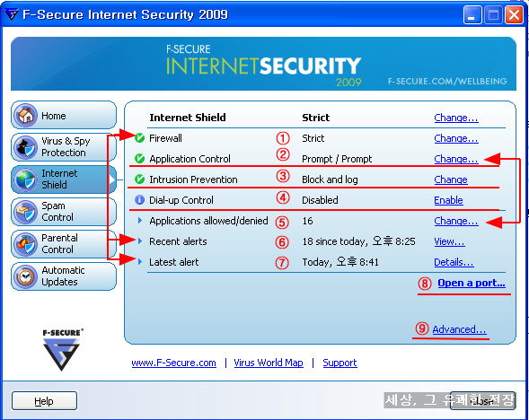
Task: Click the Firewall row label
Action: click(x=165, y=138)
